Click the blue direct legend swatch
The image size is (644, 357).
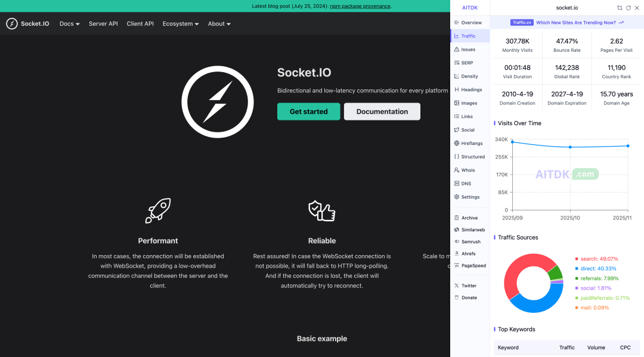[x=577, y=269]
